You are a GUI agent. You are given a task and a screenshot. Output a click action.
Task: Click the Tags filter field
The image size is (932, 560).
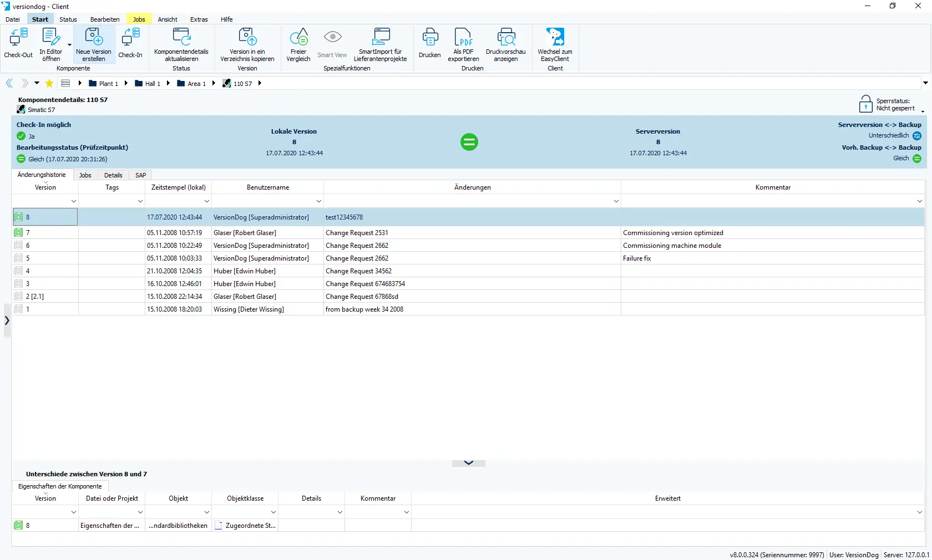click(x=112, y=201)
